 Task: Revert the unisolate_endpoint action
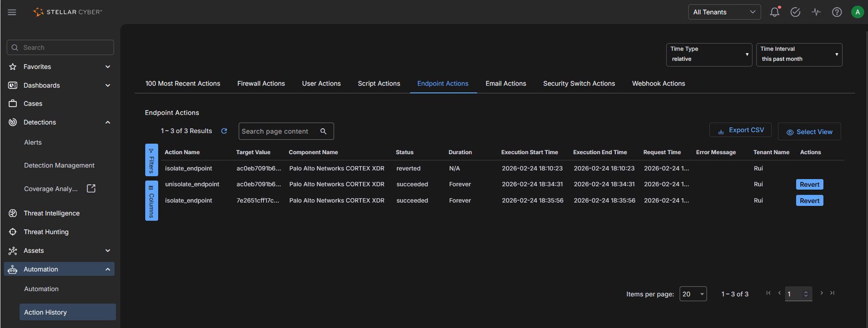pyautogui.click(x=809, y=184)
